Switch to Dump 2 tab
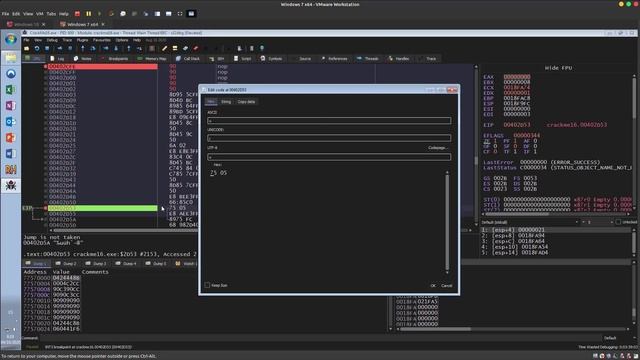Screen dimensions: 640x360 pos(66,264)
